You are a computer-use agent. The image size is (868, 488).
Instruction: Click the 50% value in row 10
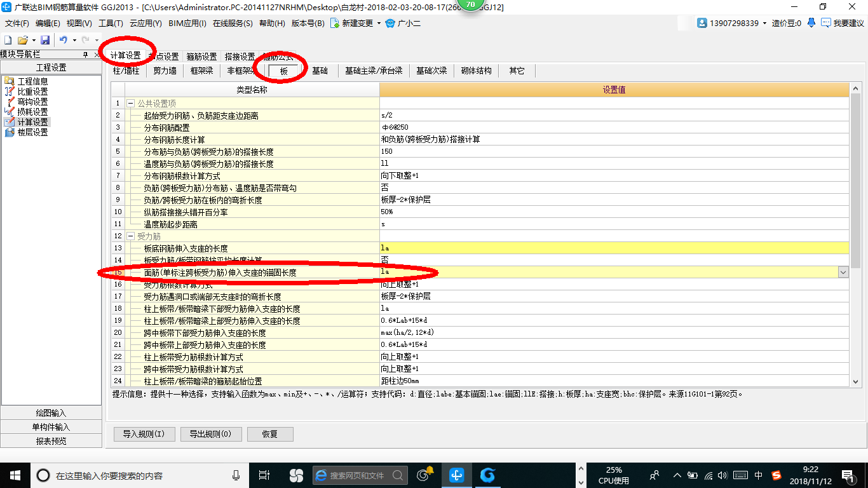coord(614,212)
